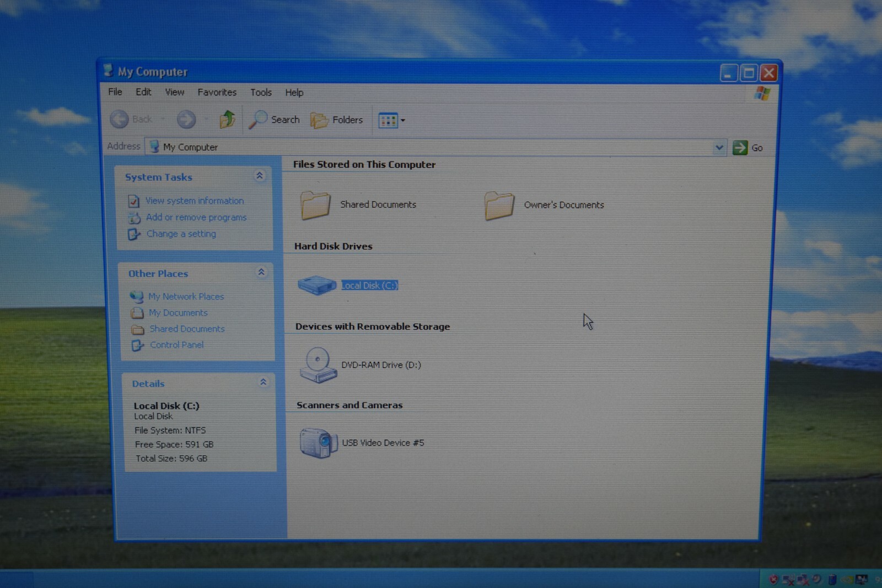
Task: Open the View menu
Action: point(175,92)
